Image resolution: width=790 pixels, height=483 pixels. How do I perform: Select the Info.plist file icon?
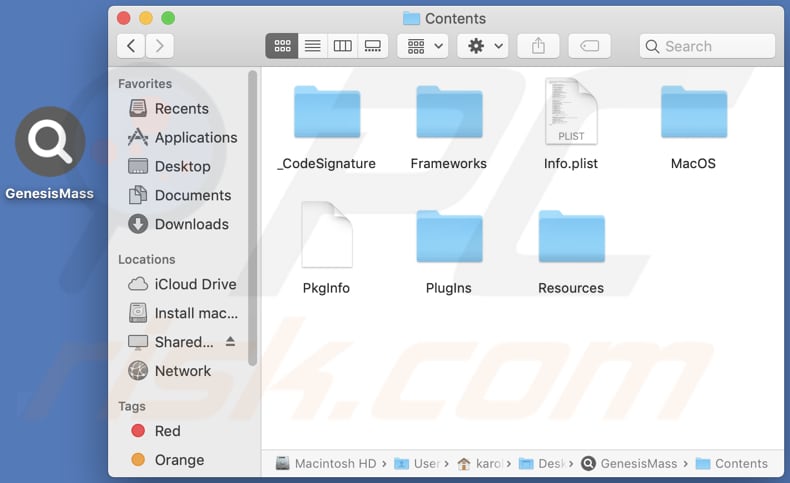(571, 111)
